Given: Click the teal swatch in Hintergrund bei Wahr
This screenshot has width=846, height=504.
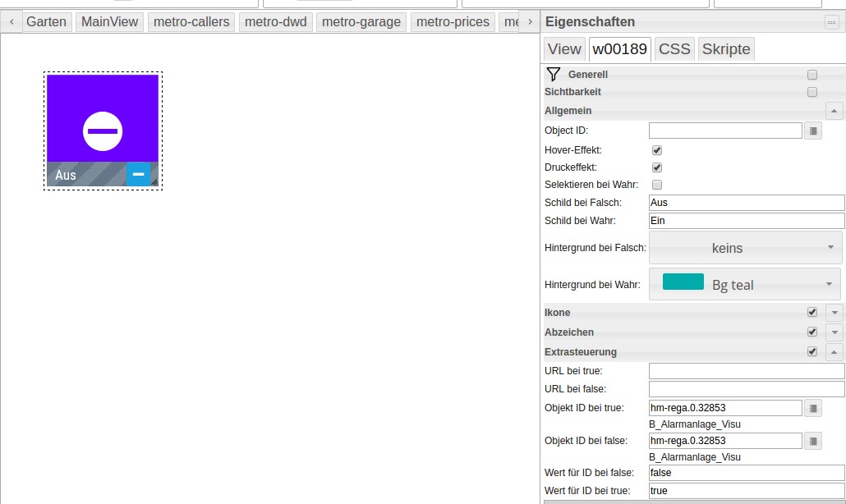Looking at the screenshot, I should point(683,282).
